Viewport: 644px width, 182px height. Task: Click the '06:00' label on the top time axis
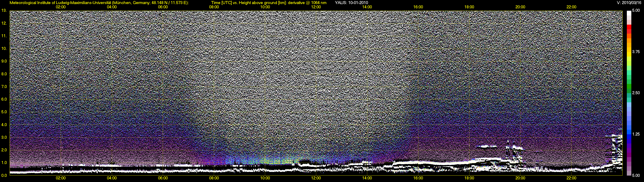163,7
